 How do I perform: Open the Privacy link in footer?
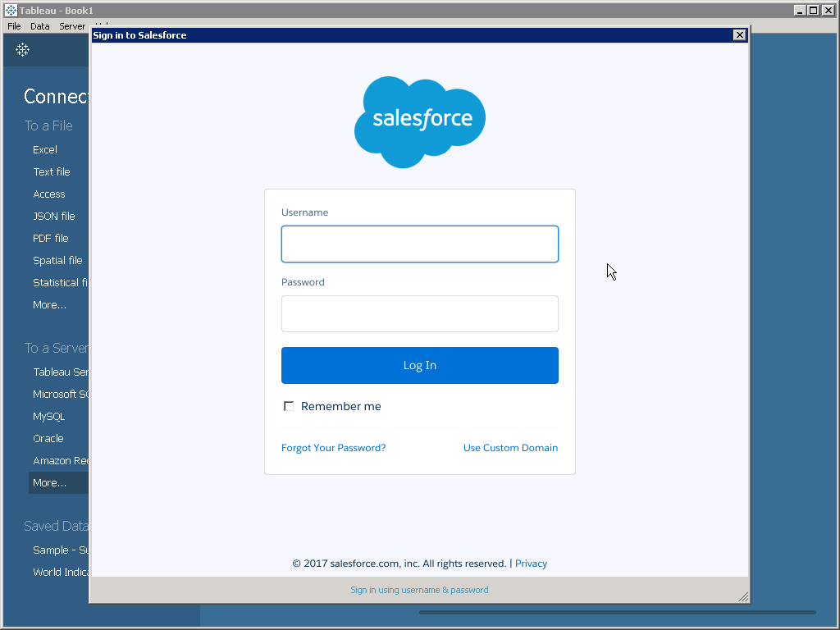pos(531,564)
